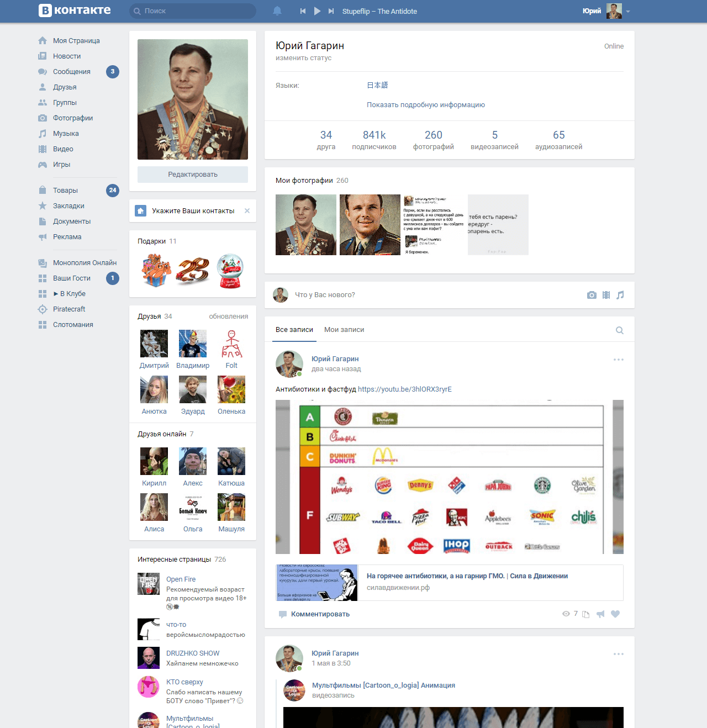Open online friend Кирилл's avatar
This screenshot has width=707, height=728.
(x=154, y=461)
